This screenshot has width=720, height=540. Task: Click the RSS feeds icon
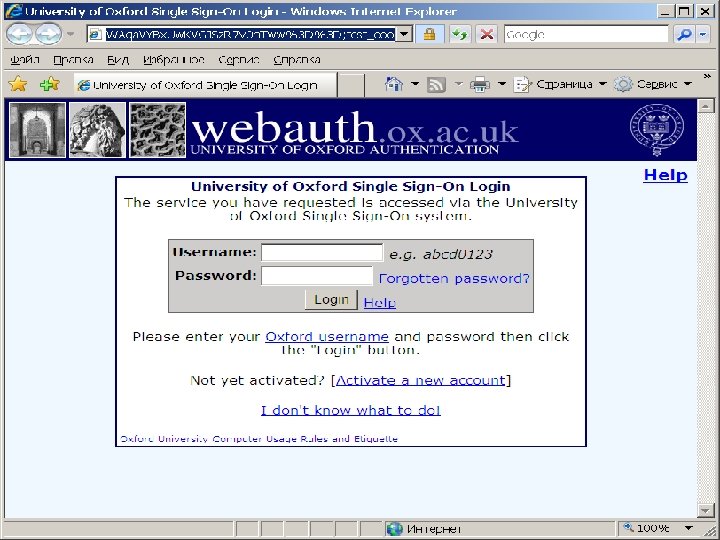tap(436, 85)
